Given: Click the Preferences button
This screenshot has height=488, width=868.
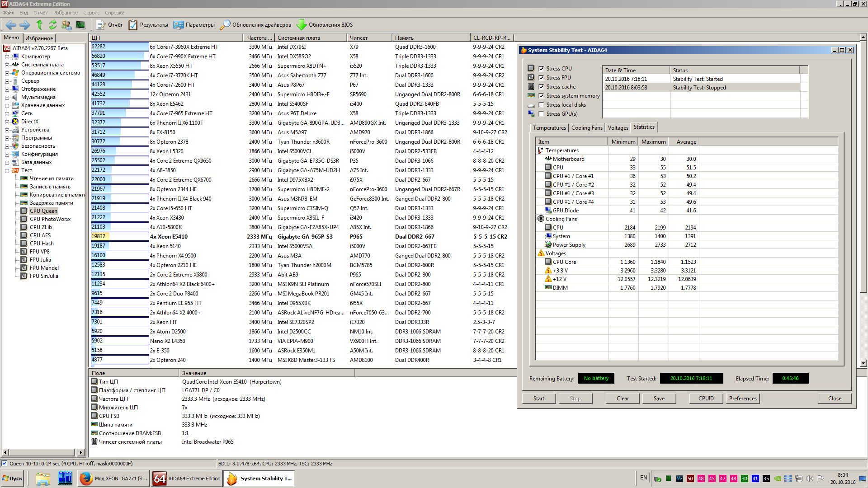Looking at the screenshot, I should (742, 399).
